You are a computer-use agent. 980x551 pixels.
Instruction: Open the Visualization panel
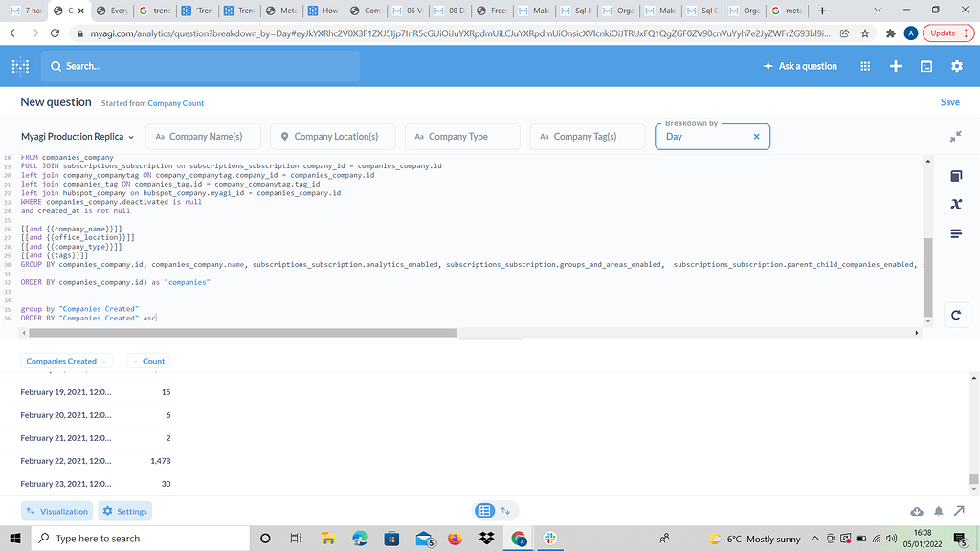point(56,511)
